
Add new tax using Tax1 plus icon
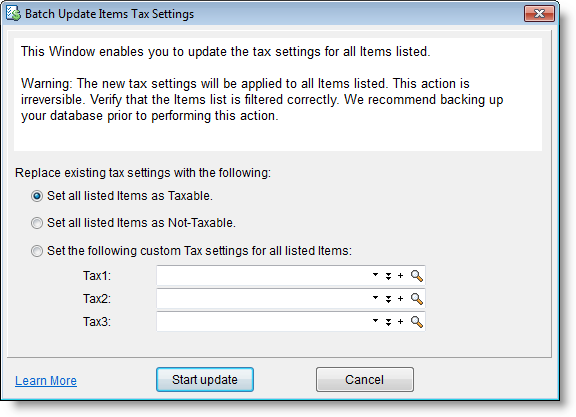[x=400, y=275]
